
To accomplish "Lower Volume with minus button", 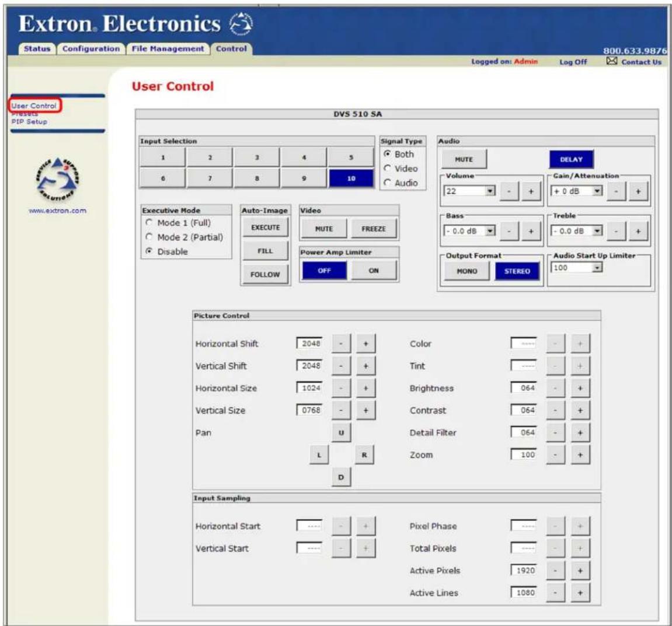I will (509, 191).
